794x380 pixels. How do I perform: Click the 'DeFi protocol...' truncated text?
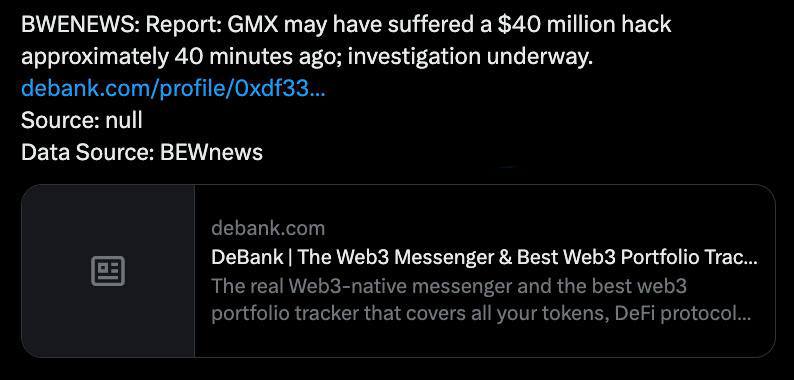click(x=683, y=314)
